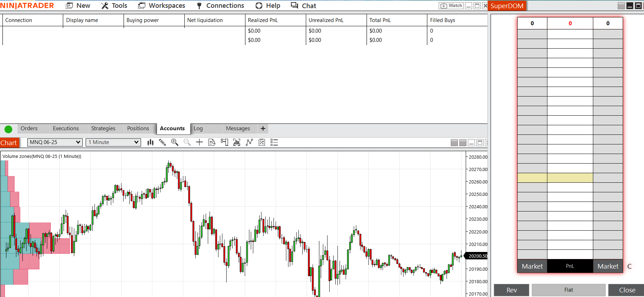Open the indicators icon
The height and width of the screenshot is (297, 644).
point(237,142)
